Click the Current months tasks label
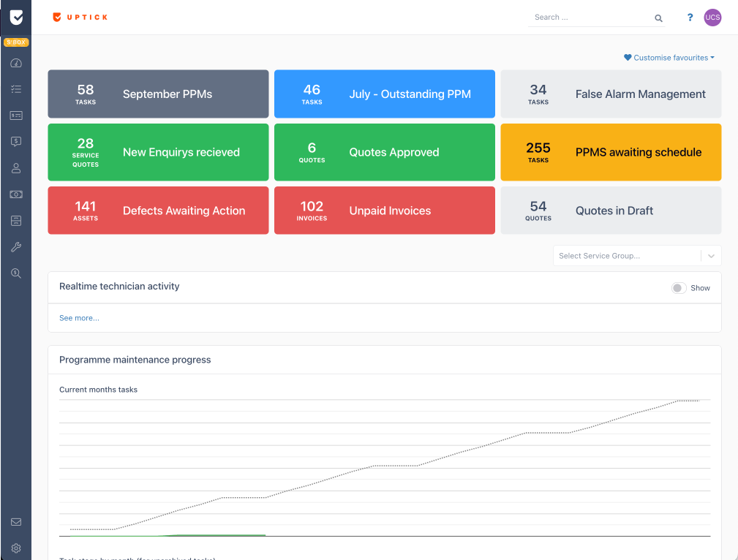The height and width of the screenshot is (560, 738). [x=98, y=390]
